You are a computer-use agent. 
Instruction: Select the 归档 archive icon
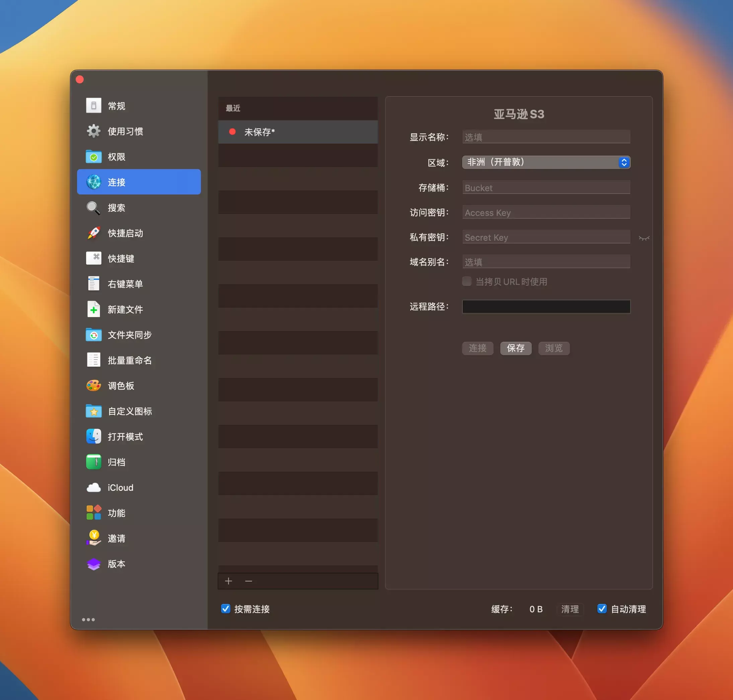tap(94, 462)
